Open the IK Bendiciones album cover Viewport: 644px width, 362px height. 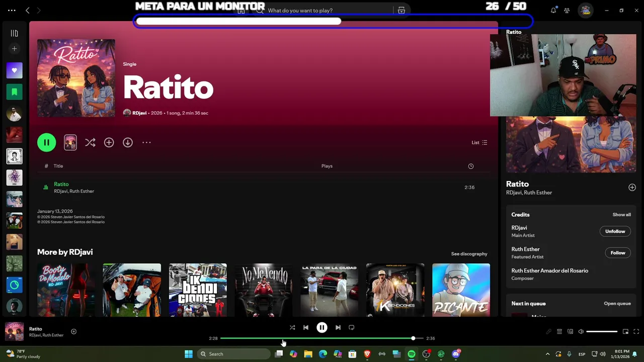click(198, 290)
